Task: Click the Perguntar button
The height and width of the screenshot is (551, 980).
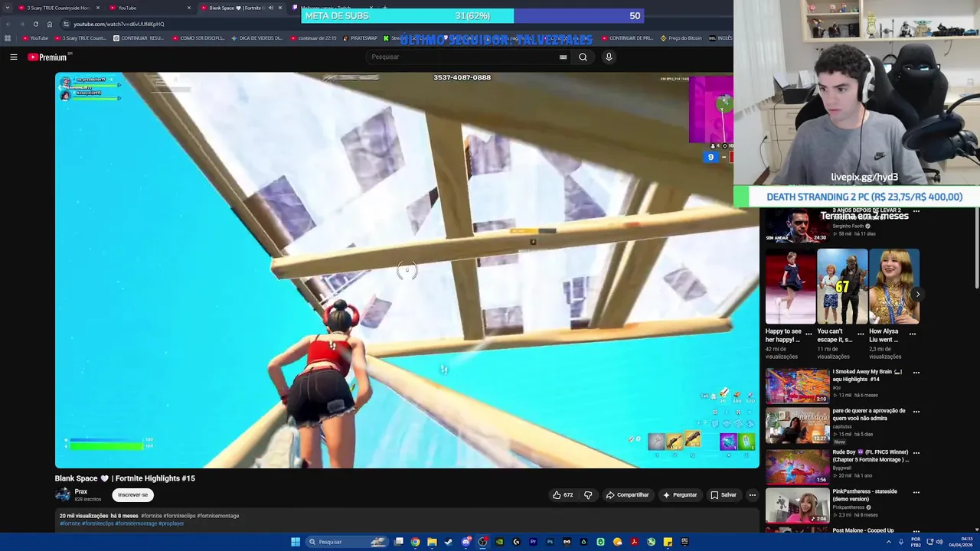Action: (x=680, y=495)
